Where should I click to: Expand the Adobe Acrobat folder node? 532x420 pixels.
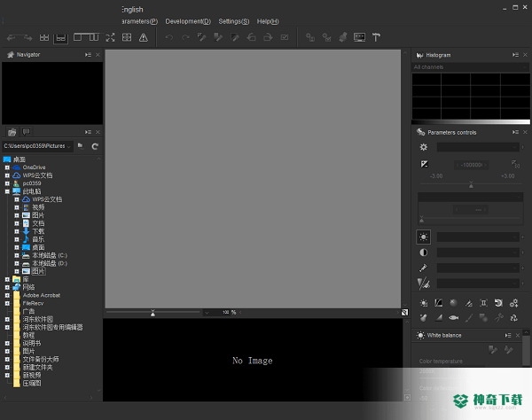(x=7, y=295)
